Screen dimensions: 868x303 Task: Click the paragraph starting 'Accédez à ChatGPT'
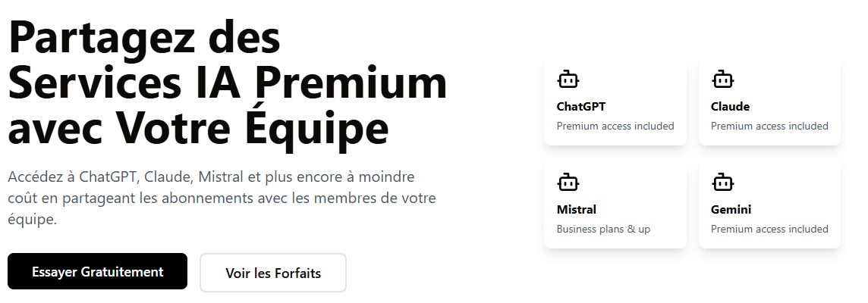pos(222,198)
